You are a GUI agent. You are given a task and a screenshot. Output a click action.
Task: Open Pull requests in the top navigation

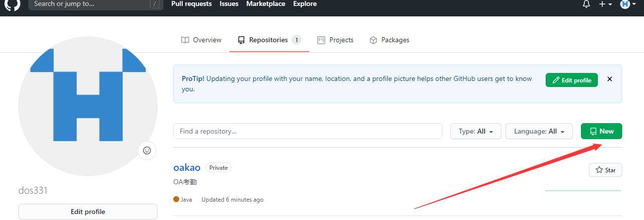click(191, 4)
